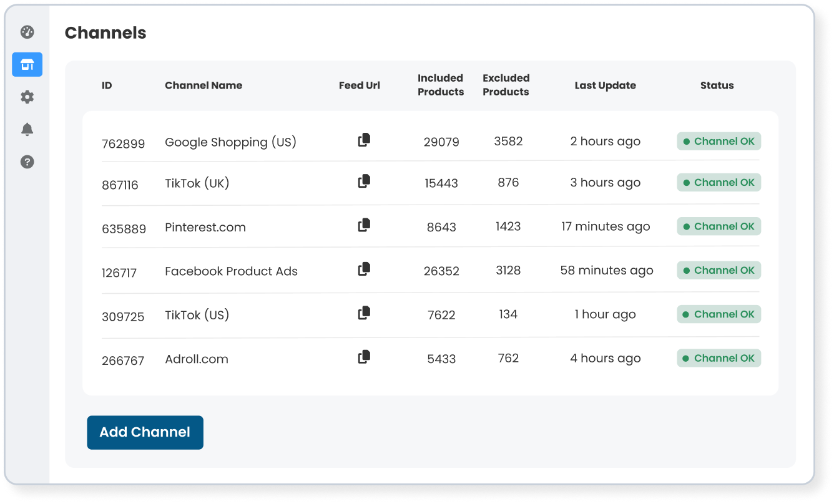
Task: Open the Google Shopping (US) channel name
Action: 230,142
